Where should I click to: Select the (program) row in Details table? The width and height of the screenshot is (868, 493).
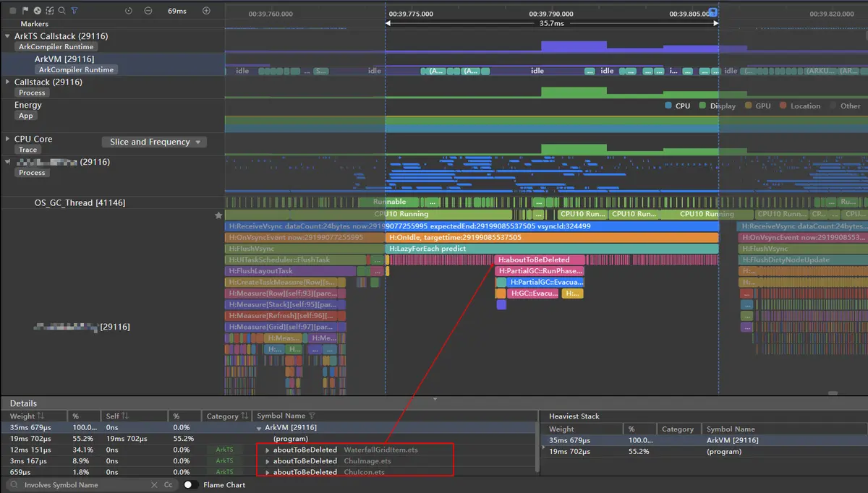(x=269, y=438)
